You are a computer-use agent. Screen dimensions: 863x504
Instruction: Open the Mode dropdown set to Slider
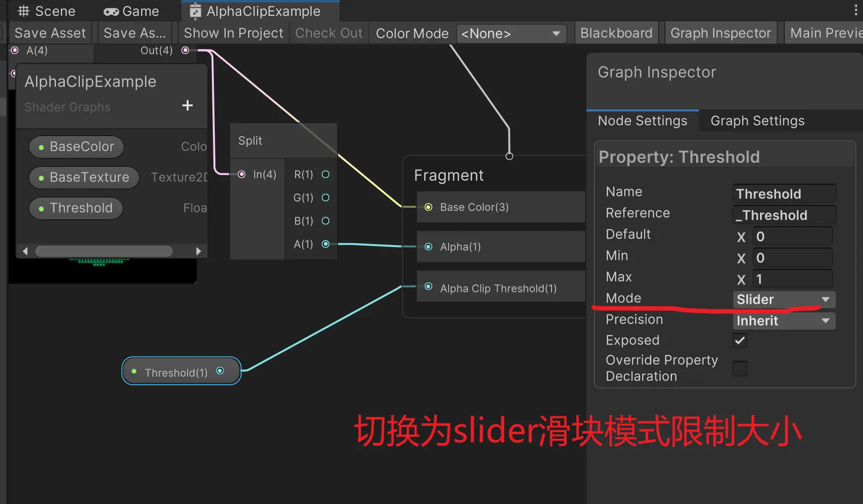click(784, 300)
